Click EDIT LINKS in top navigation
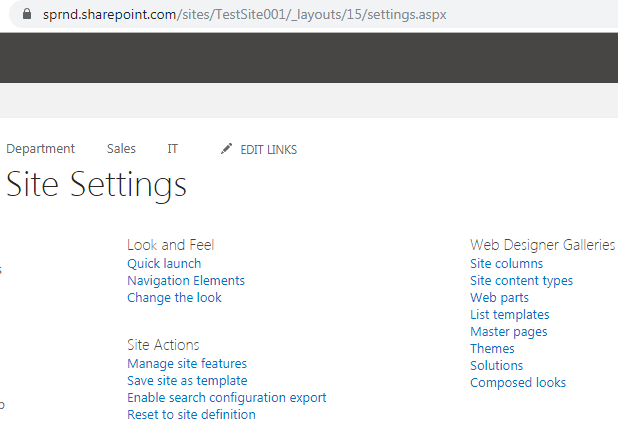This screenshot has height=423, width=618. [268, 150]
